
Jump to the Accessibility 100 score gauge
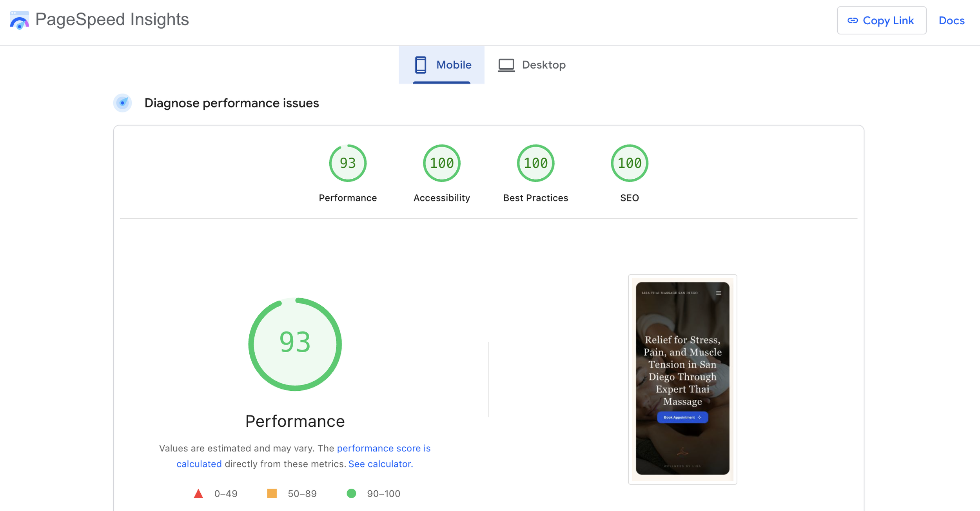(441, 163)
